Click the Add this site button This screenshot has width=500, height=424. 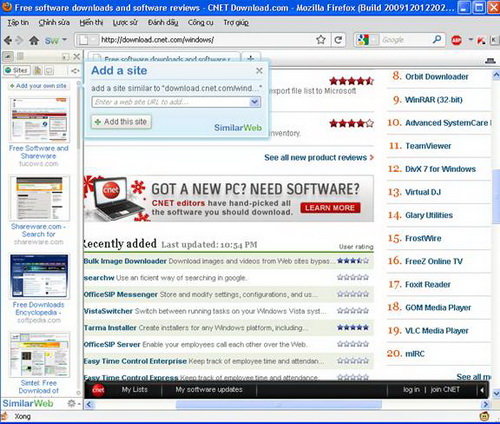pyautogui.click(x=121, y=122)
